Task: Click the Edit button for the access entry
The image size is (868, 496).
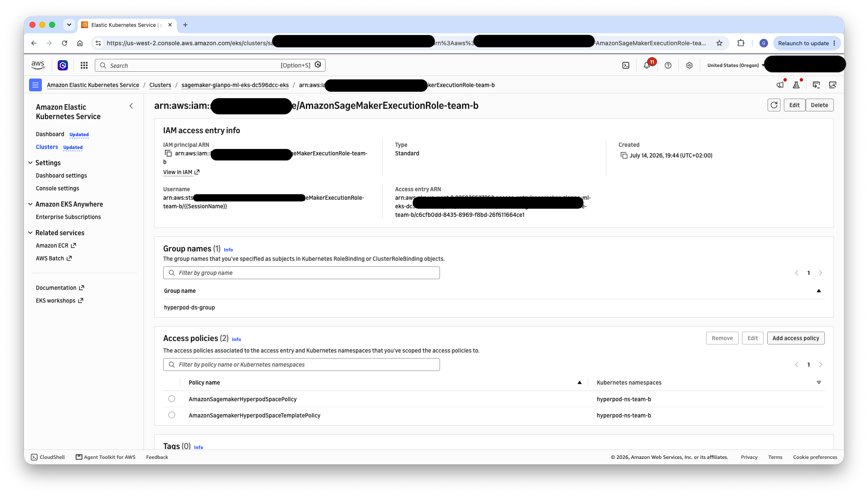Action: (x=795, y=105)
